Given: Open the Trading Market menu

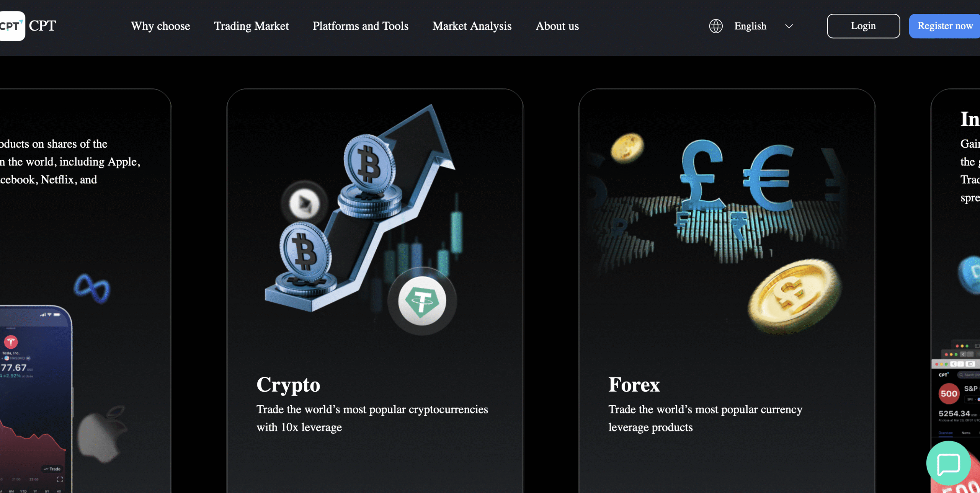Looking at the screenshot, I should point(251,26).
